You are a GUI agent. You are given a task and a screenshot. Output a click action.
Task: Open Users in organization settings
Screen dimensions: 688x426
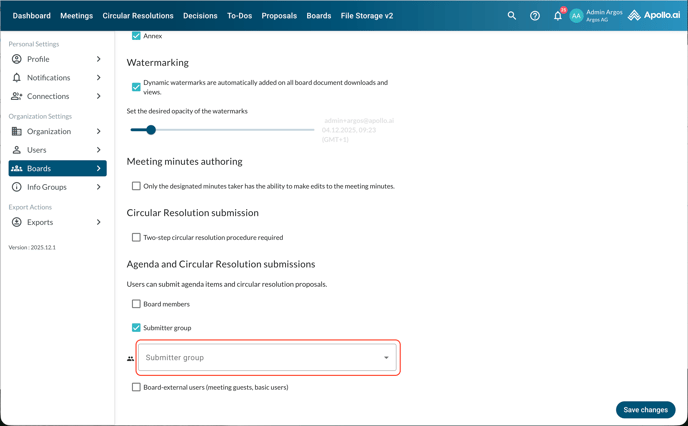tap(37, 150)
